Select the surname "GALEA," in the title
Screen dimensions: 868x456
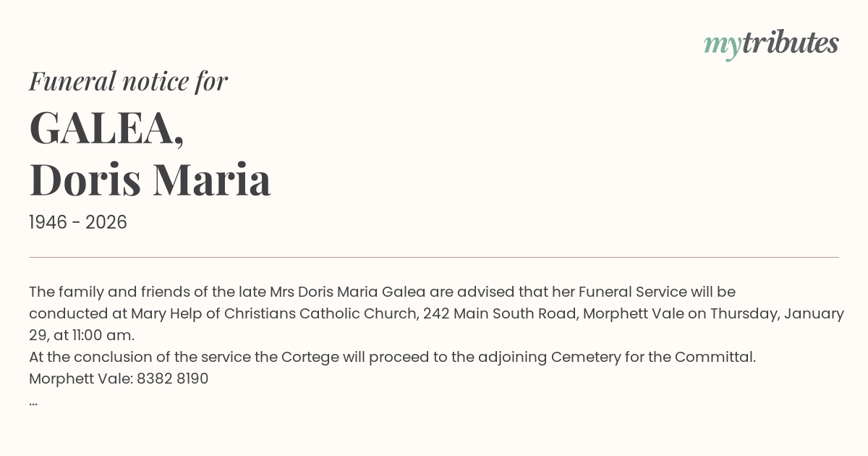(x=106, y=128)
